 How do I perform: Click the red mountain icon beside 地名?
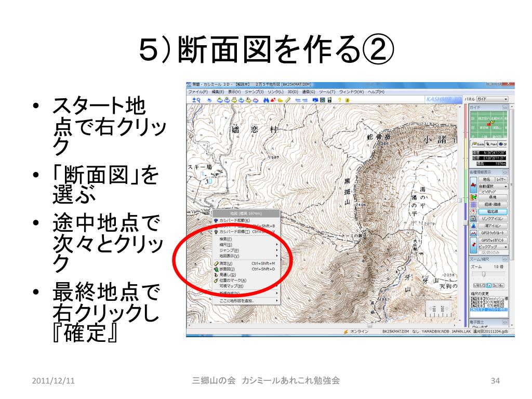pos(474,185)
